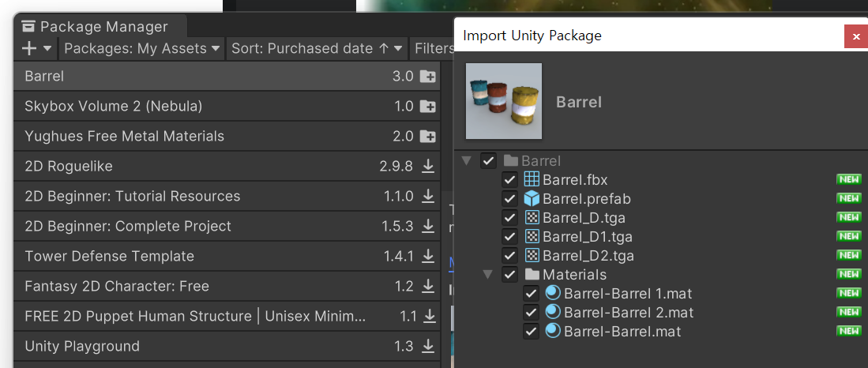Open the Filters dropdown
Image resolution: width=868 pixels, height=368 pixels.
(432, 49)
